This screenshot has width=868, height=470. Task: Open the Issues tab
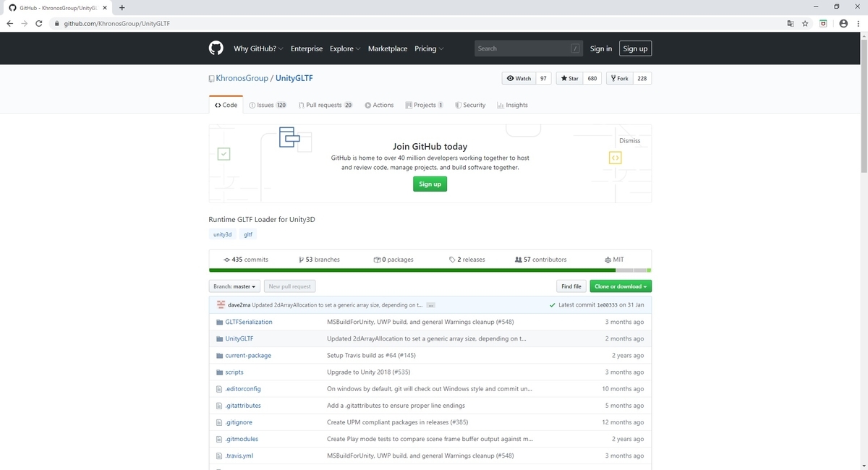(268, 105)
